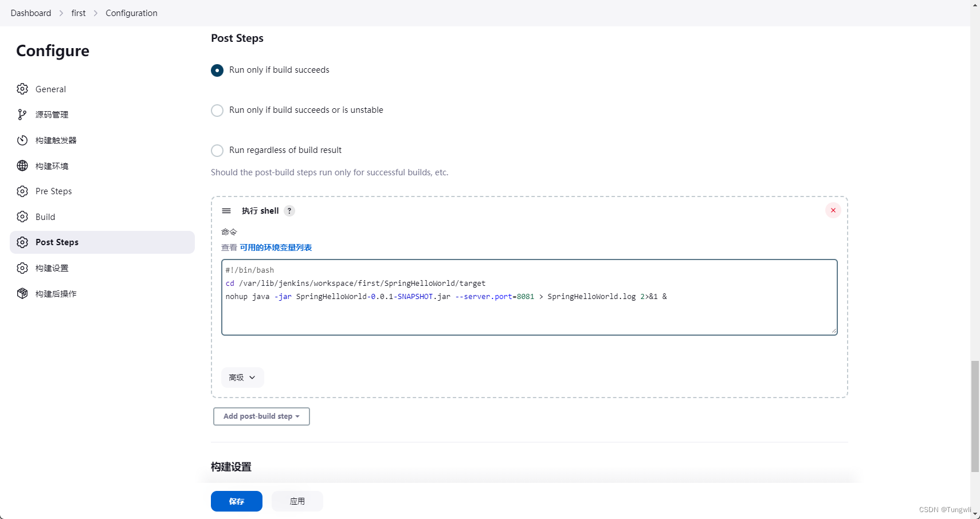
Task: Go to 构建环境 section
Action: [102, 166]
